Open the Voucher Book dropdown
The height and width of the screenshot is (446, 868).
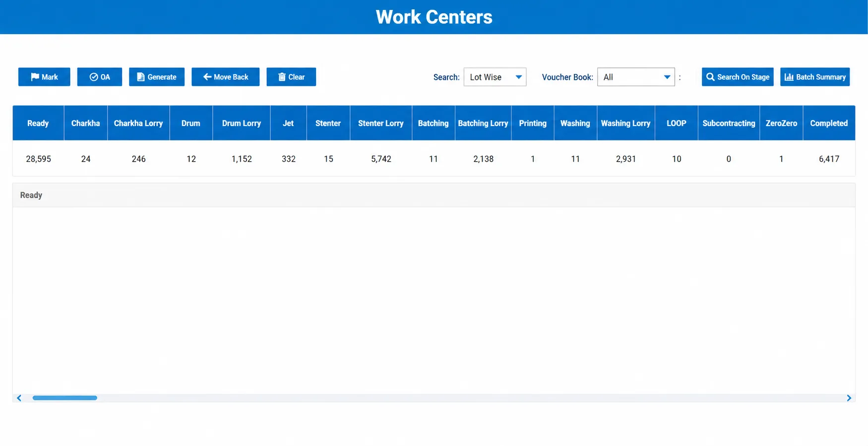[636, 77]
